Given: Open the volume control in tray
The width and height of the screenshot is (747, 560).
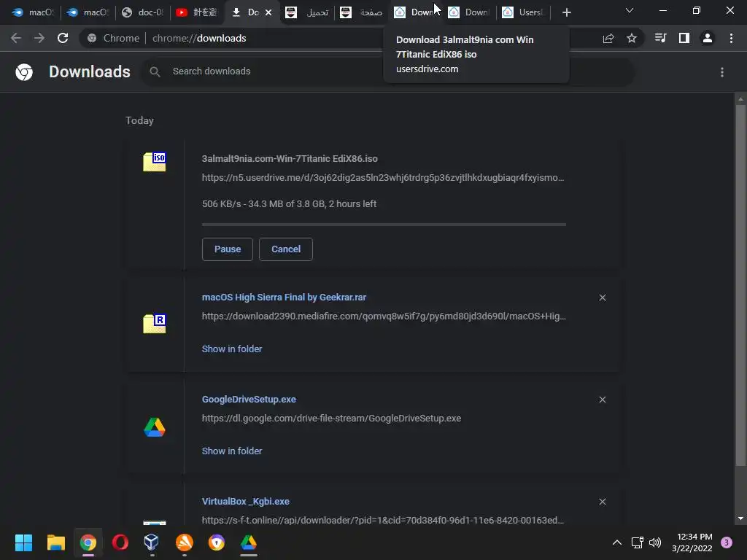Looking at the screenshot, I should [x=656, y=542].
